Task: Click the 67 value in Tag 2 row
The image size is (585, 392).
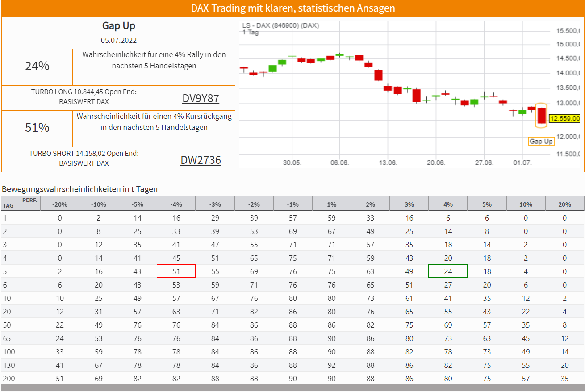Action: [332, 231]
